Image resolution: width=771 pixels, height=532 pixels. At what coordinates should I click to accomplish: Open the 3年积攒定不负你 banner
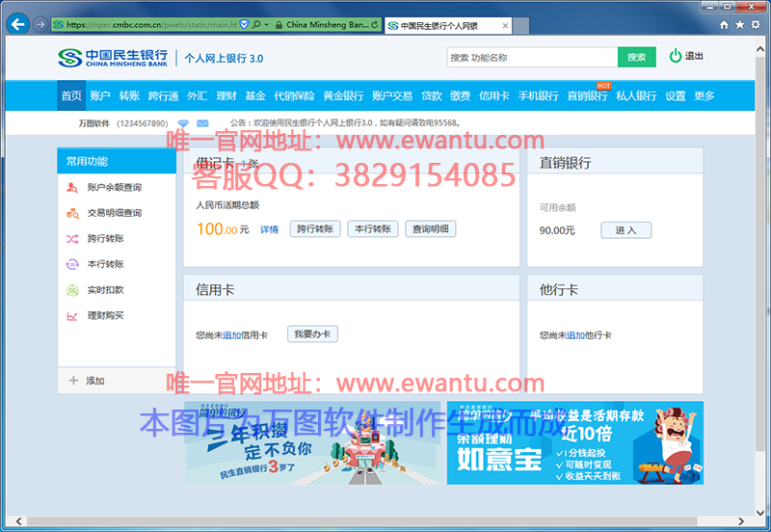tap(312, 443)
